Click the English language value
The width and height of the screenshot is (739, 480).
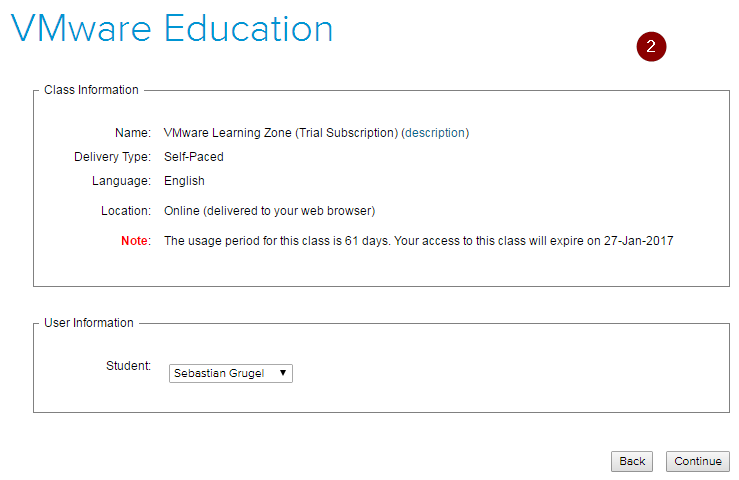click(184, 181)
